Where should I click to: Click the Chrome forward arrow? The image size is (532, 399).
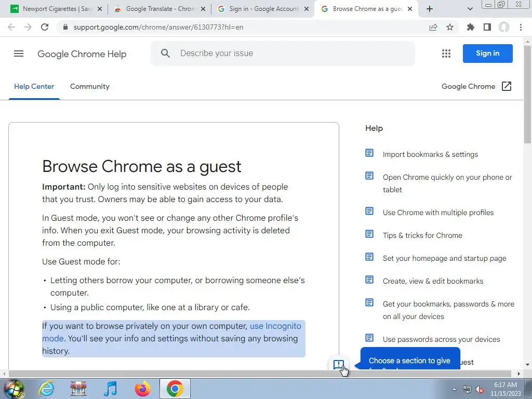point(28,27)
